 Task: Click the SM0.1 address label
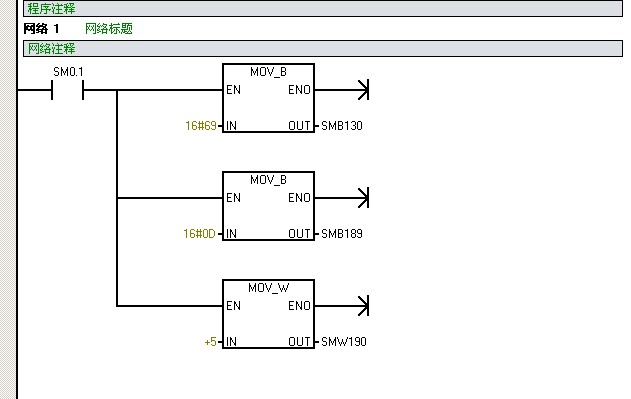[x=68, y=72]
